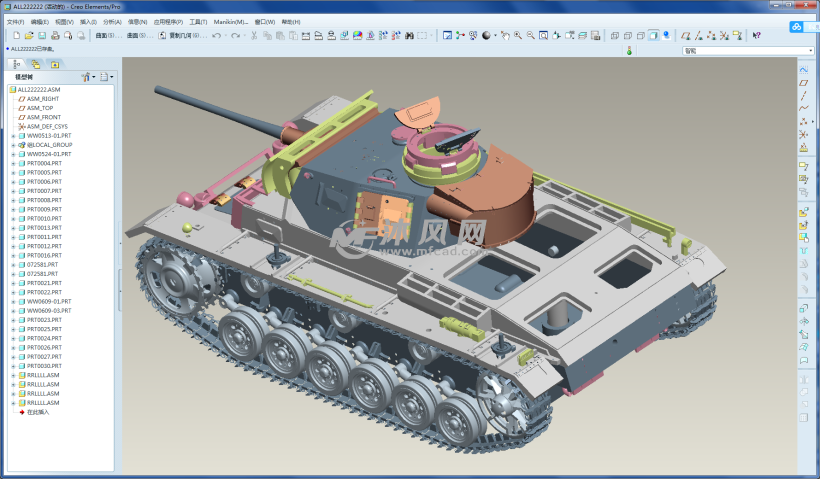Select PRT0010.PRT in model tree
The width and height of the screenshot is (820, 479).
point(44,218)
